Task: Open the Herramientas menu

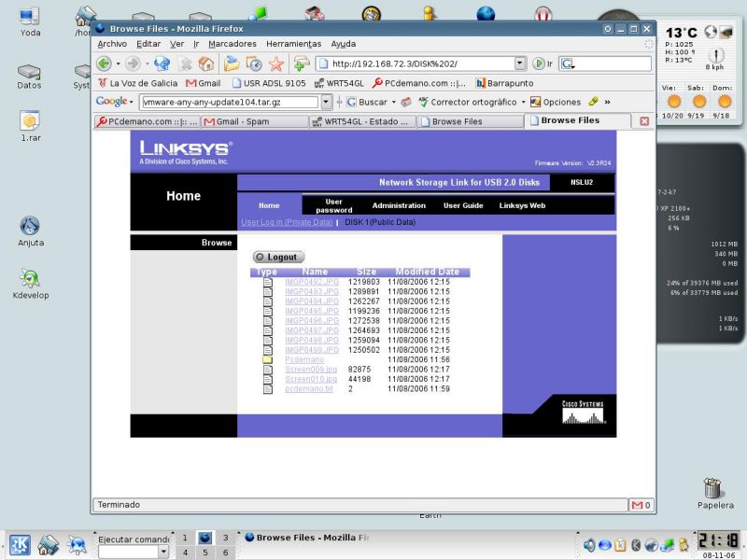Action: click(293, 44)
